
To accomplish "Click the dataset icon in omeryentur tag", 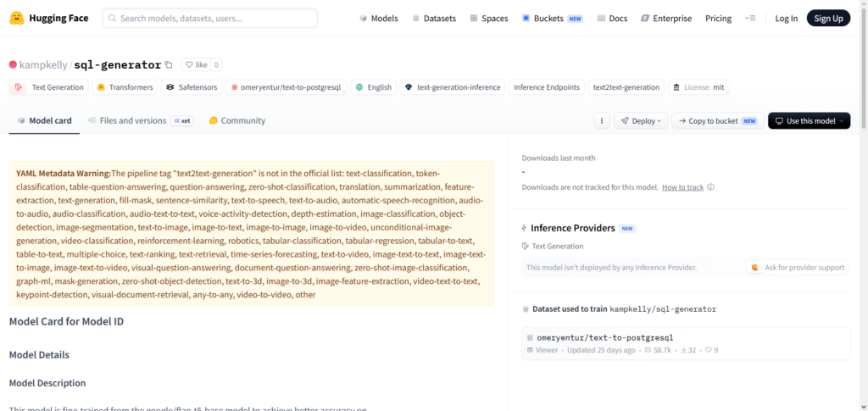I will pyautogui.click(x=235, y=87).
